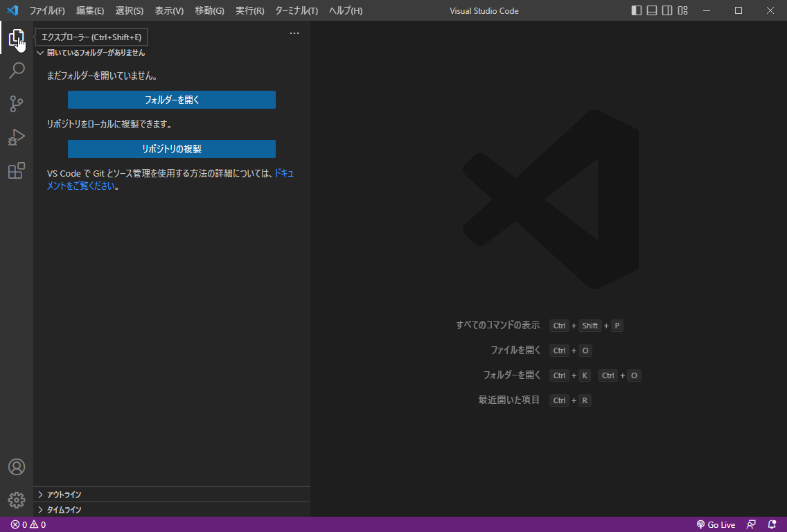Click the Accounts icon

(x=17, y=467)
